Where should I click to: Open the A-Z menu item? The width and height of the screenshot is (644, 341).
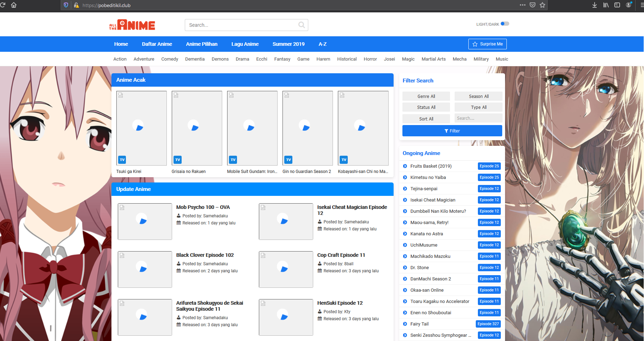[x=323, y=44]
